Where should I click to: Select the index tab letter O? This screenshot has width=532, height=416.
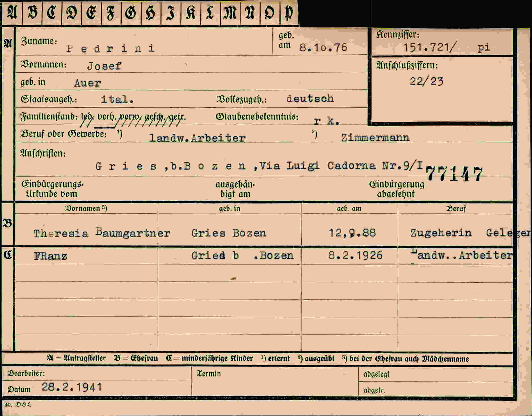pos(270,13)
